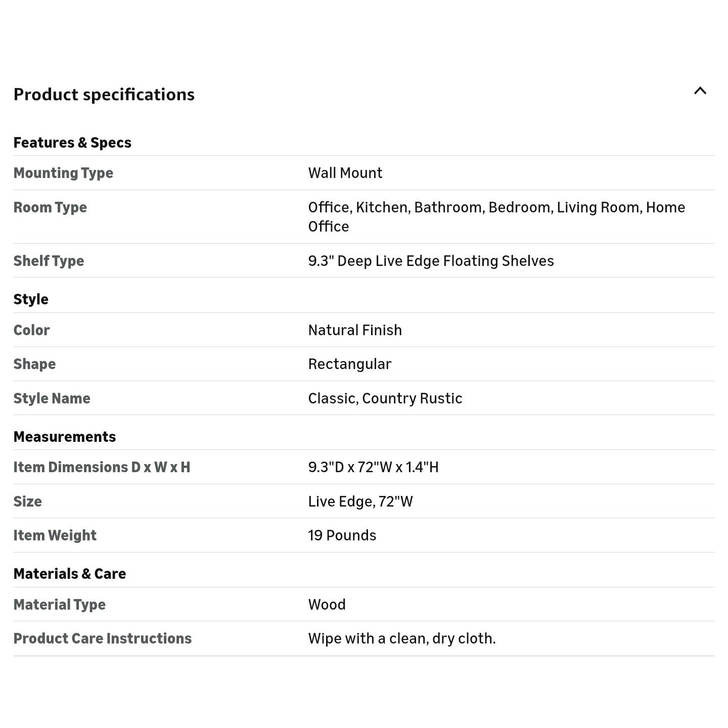
Task: Click the Product specifications heading
Action: tap(104, 95)
